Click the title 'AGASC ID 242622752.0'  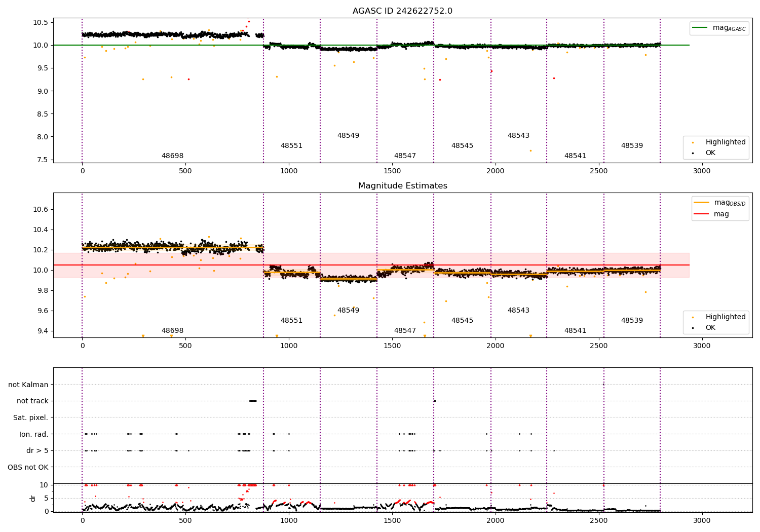tap(402, 11)
